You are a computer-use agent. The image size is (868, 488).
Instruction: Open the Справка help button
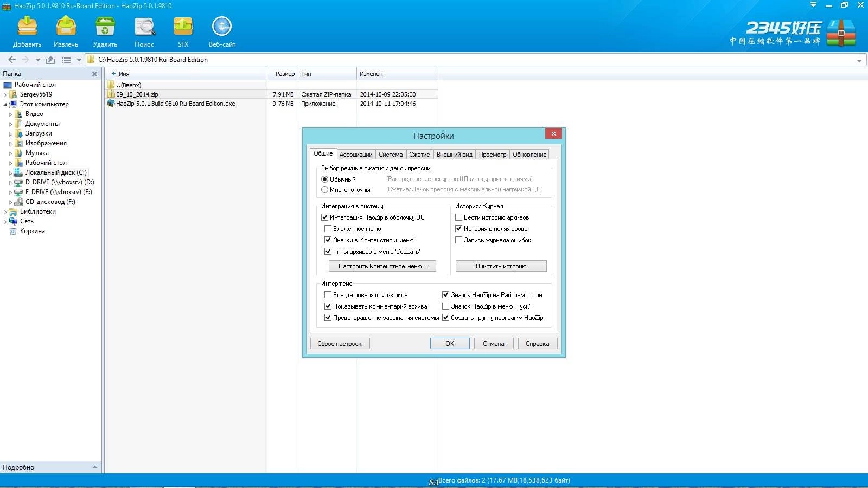pos(537,344)
